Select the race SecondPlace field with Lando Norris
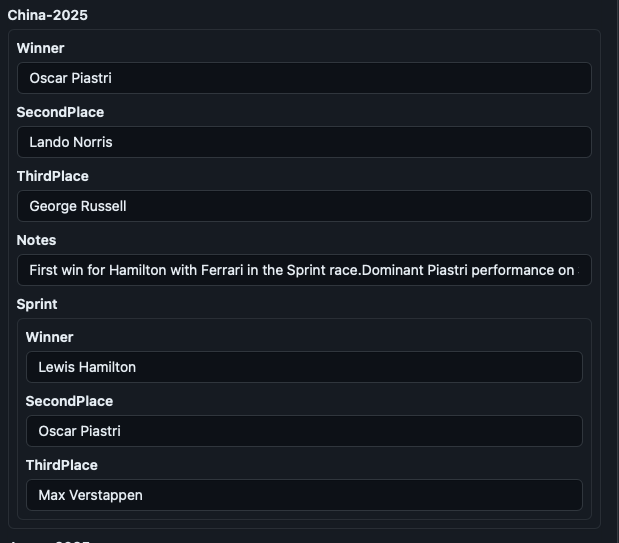 (304, 142)
